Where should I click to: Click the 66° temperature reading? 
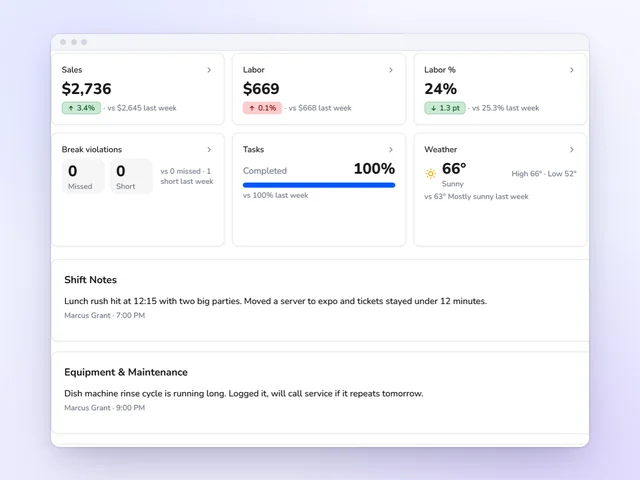[454, 168]
